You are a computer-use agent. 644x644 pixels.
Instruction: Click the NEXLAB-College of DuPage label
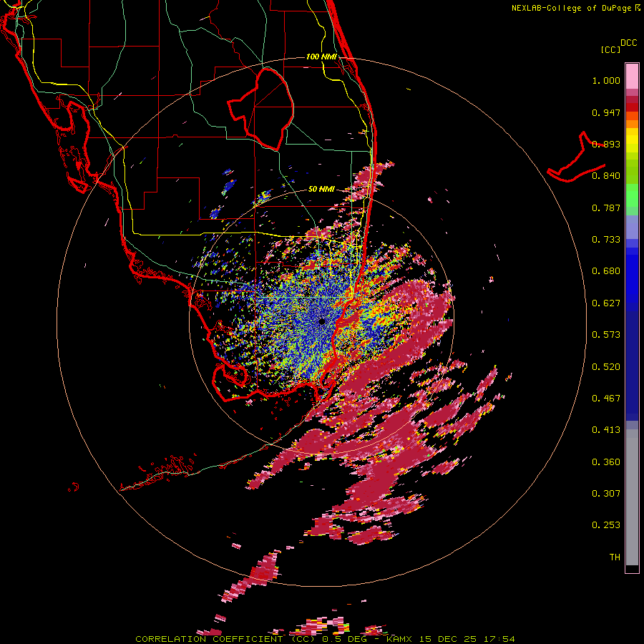click(572, 8)
